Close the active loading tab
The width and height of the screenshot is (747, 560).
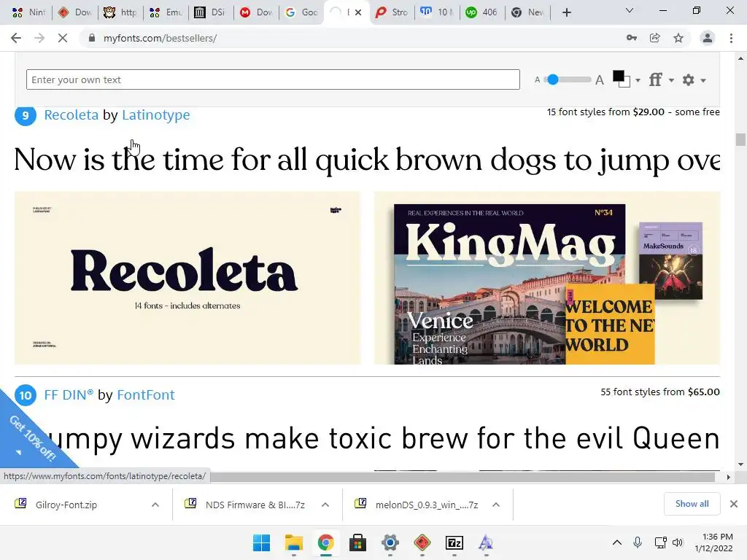click(358, 12)
